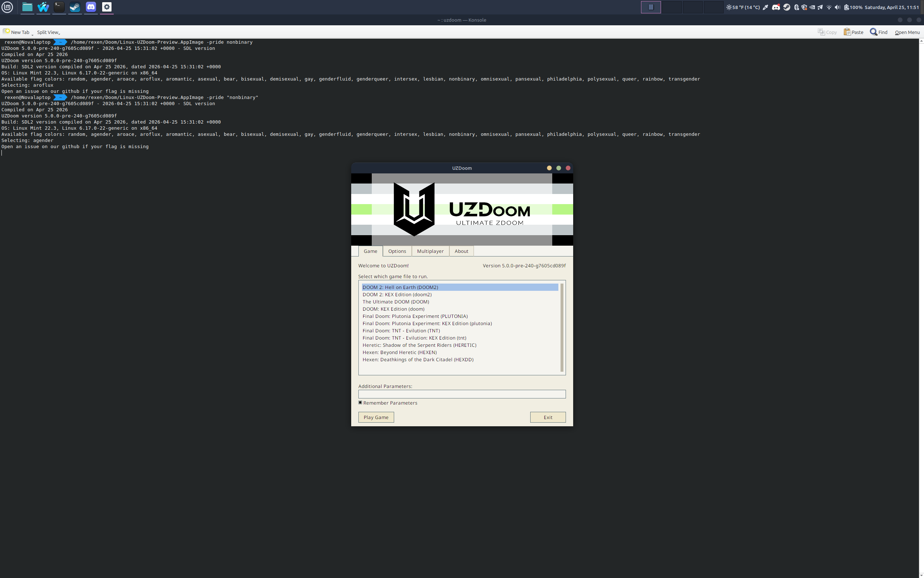Click the terminal line "Selecting: agender"
Viewport: 924px width, 578px height.
click(x=27, y=140)
